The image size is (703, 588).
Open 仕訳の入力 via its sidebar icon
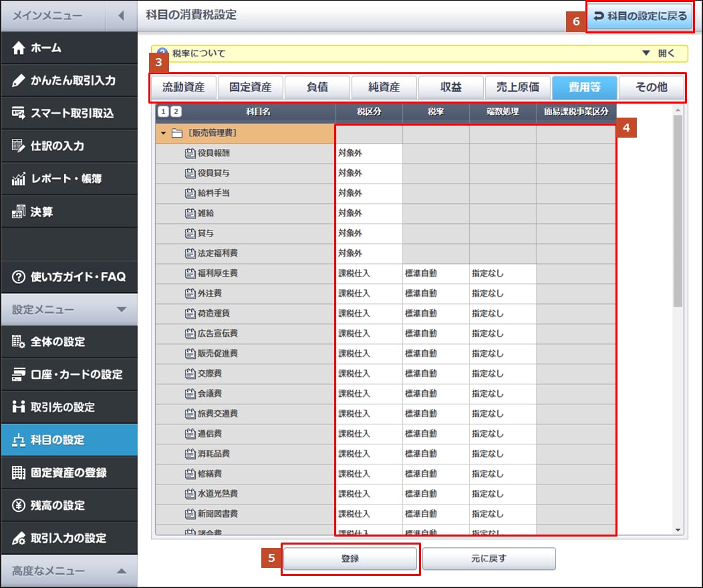coord(19,146)
